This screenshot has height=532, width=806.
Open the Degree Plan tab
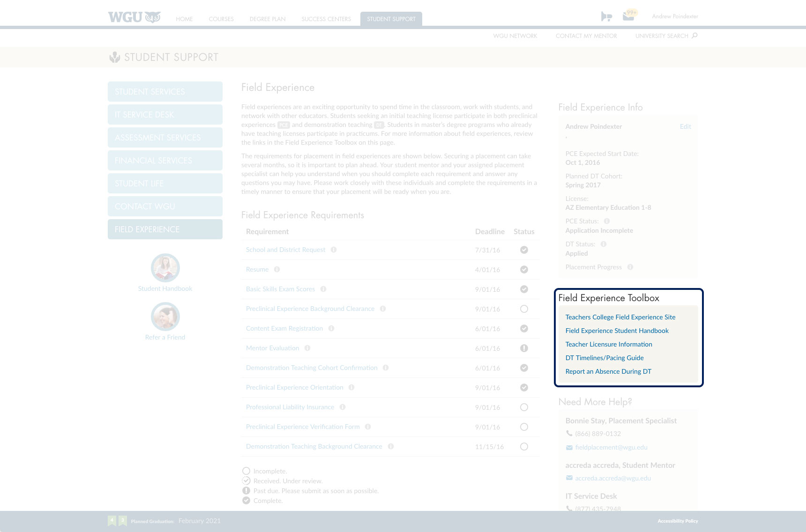[x=268, y=19]
